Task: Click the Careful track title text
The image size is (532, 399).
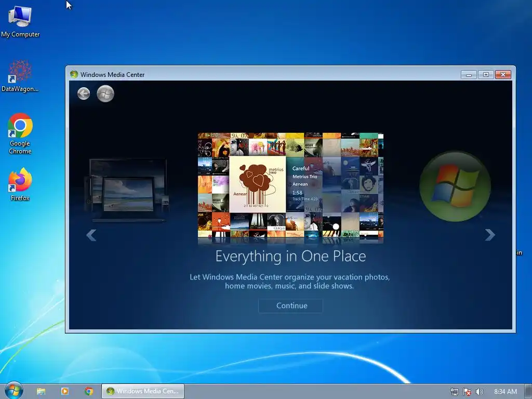Action: [301, 168]
